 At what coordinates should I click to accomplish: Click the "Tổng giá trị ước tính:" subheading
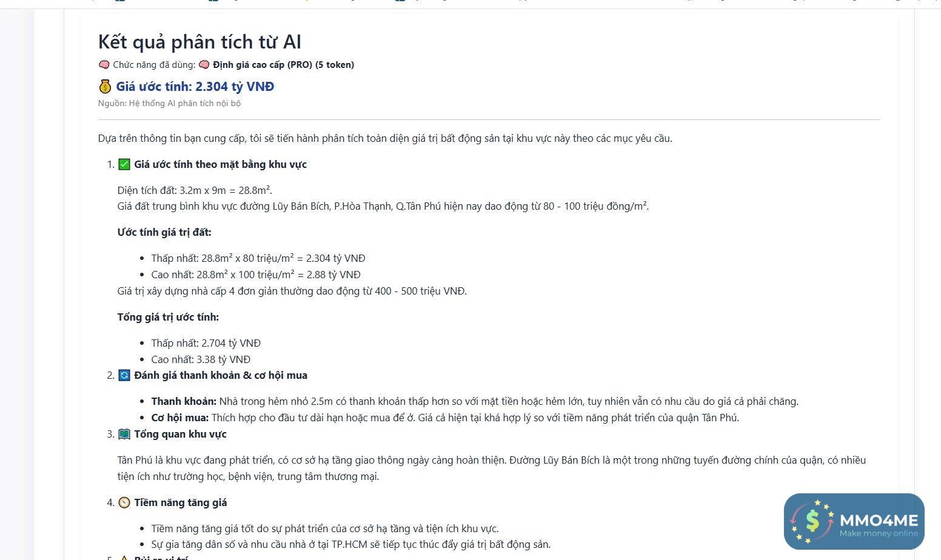click(168, 317)
